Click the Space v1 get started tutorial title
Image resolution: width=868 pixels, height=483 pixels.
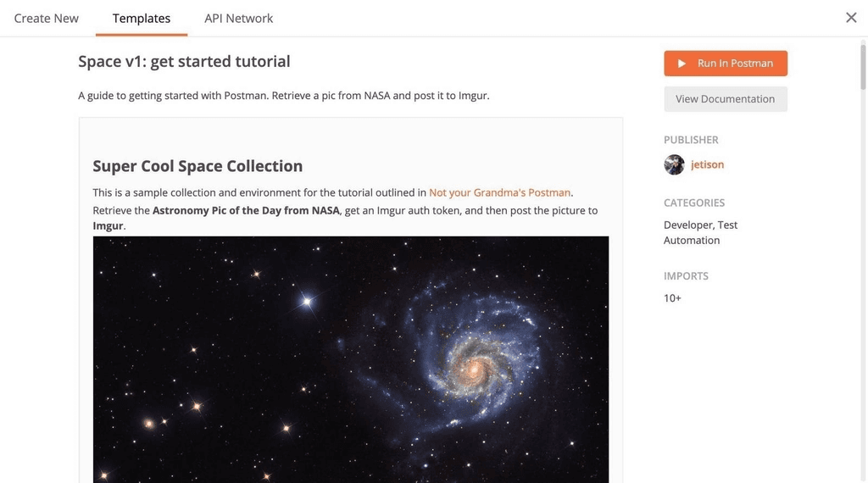(184, 61)
